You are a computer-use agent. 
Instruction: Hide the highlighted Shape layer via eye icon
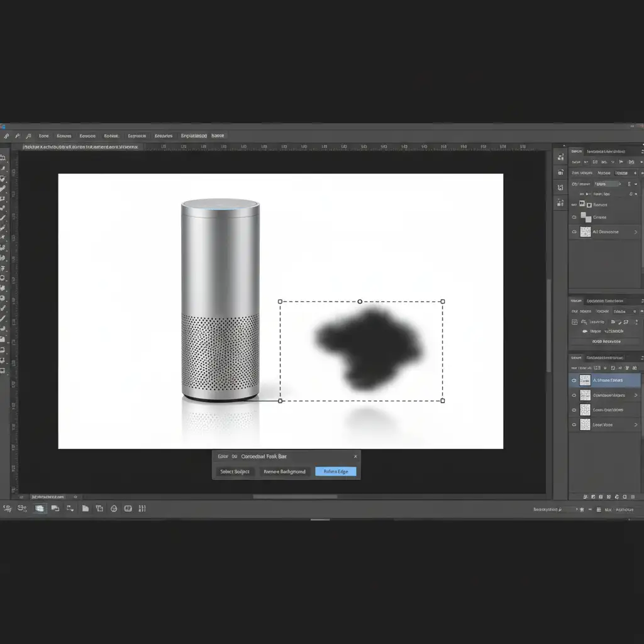(574, 380)
